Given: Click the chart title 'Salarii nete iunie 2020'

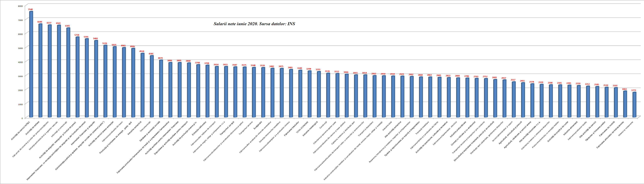Looking at the screenshot, I should pyautogui.click(x=254, y=24).
